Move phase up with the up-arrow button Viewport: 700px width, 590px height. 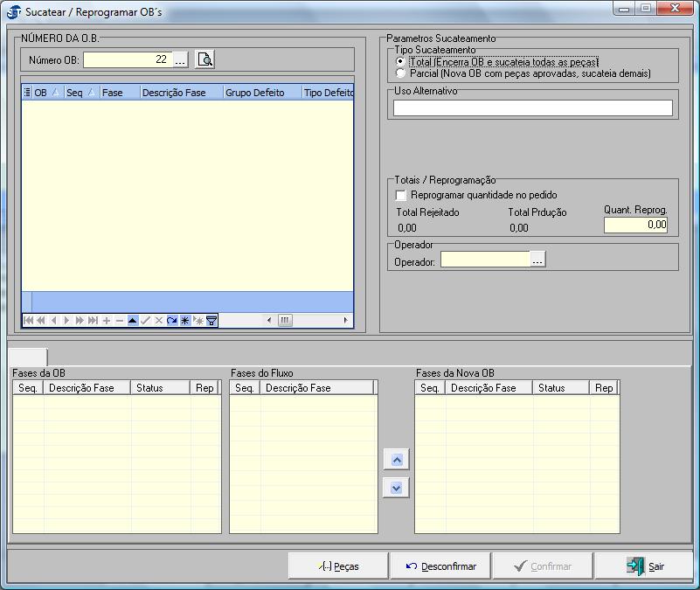pos(396,460)
